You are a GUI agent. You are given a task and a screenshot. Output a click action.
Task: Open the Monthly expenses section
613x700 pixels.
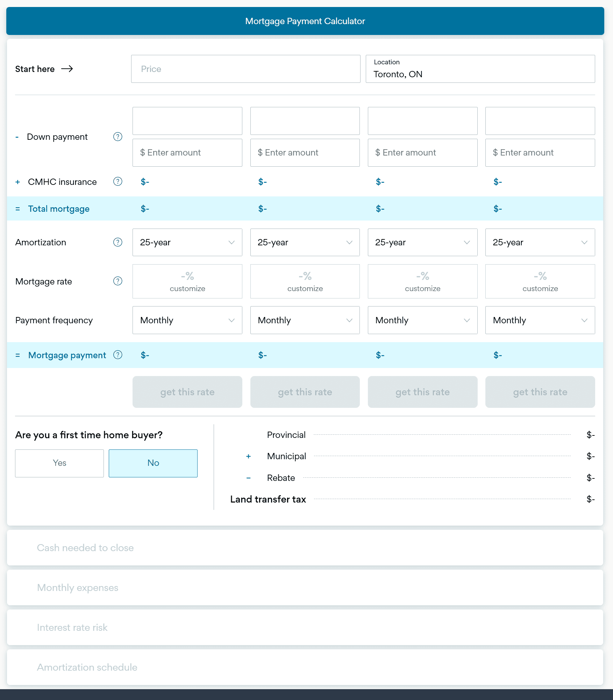coord(78,587)
